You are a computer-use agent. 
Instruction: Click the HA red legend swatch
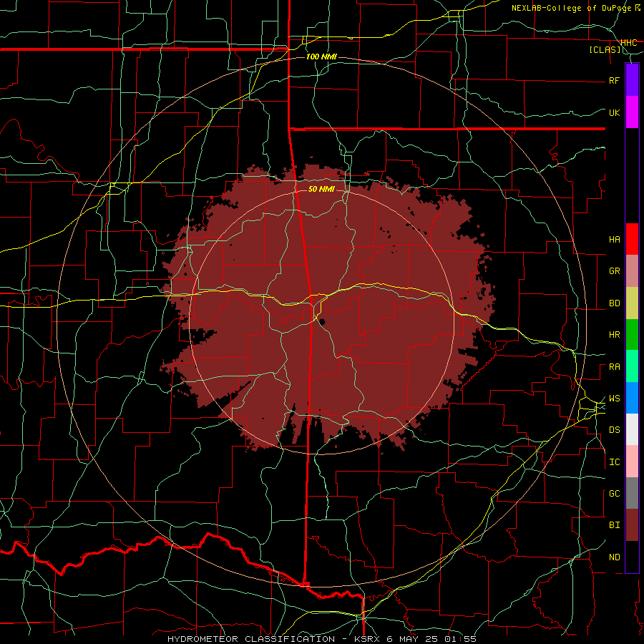point(632,239)
